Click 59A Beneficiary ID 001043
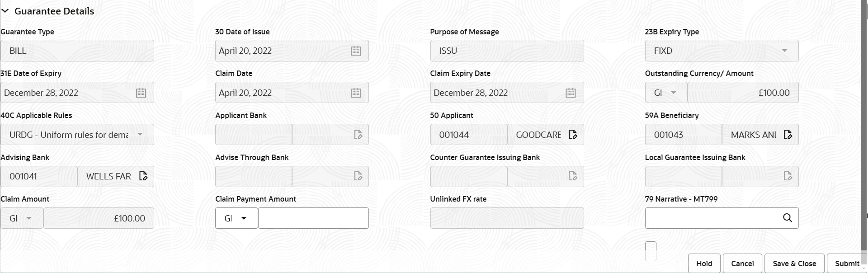 [683, 135]
